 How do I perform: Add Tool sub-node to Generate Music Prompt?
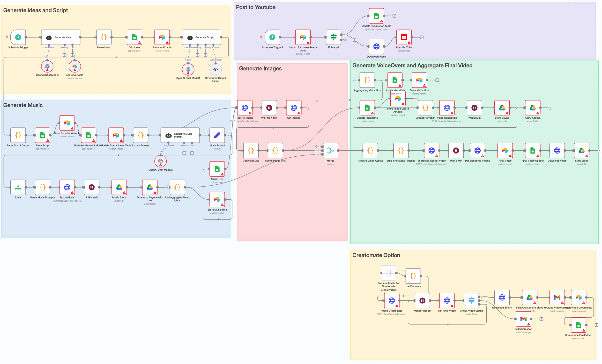pyautogui.click(x=192, y=153)
